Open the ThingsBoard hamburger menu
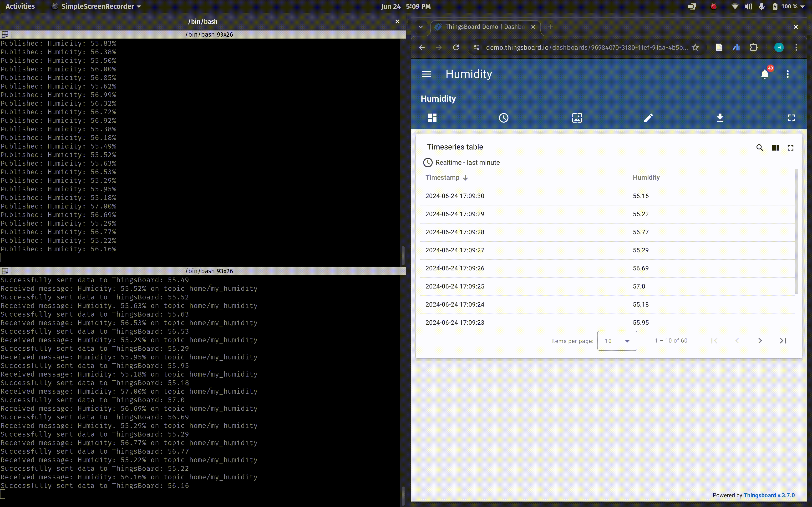Image resolution: width=812 pixels, height=507 pixels. point(426,74)
